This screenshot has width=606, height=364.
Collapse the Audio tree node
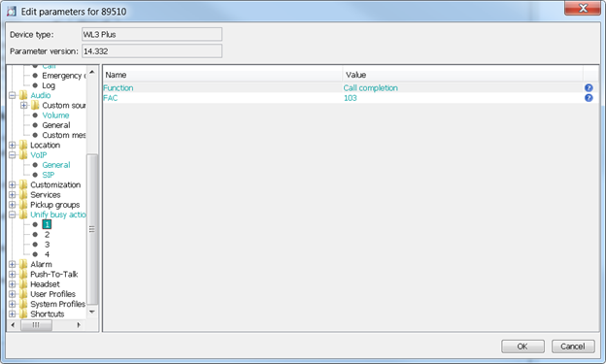click(13, 95)
